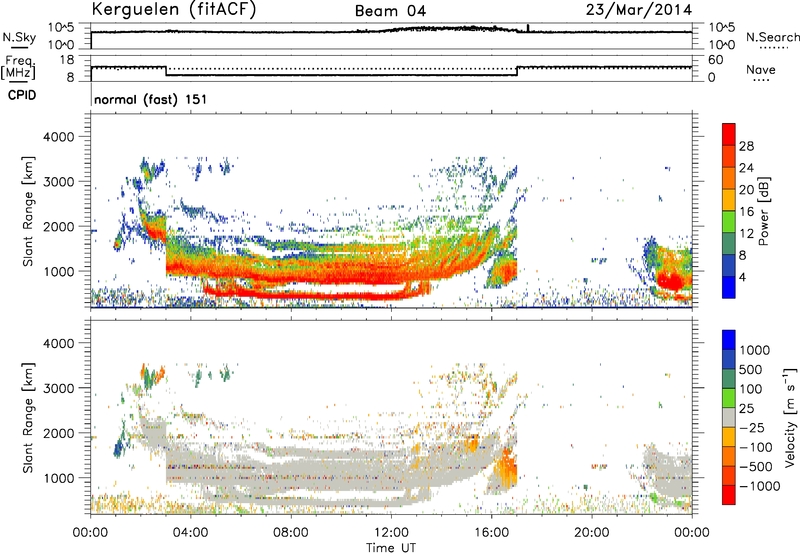Pick the yellow 16 dB power color segment

[729, 200]
